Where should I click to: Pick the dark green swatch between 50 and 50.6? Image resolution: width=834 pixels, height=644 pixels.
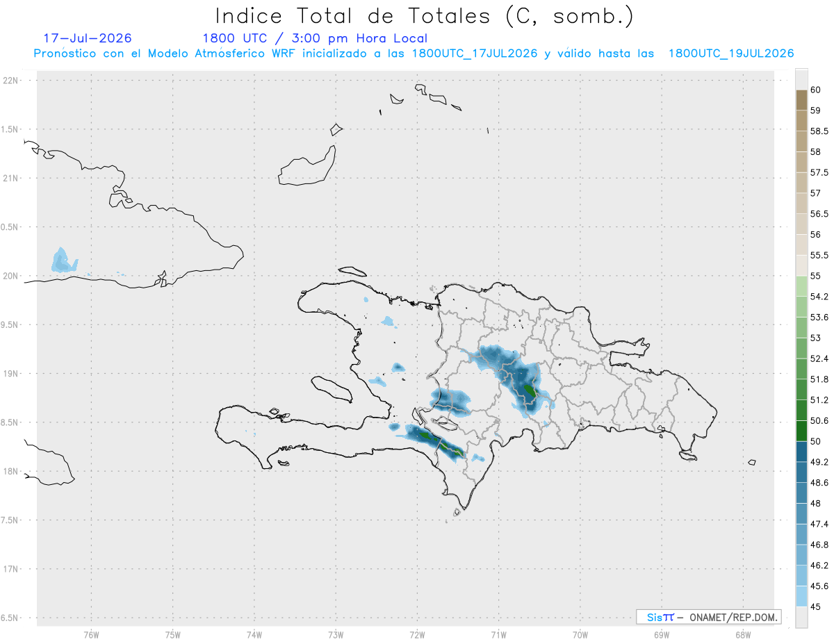coord(801,431)
